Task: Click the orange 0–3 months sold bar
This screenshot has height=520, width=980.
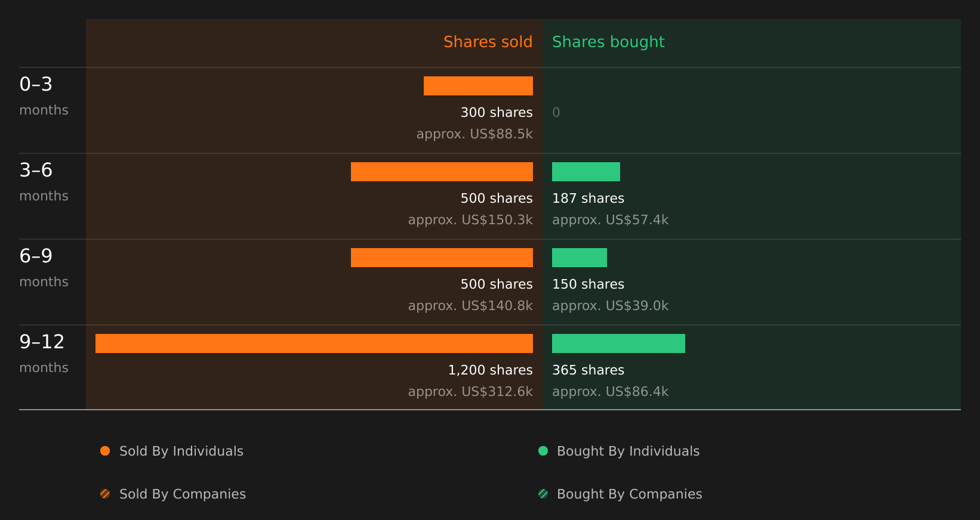Action: click(x=478, y=86)
